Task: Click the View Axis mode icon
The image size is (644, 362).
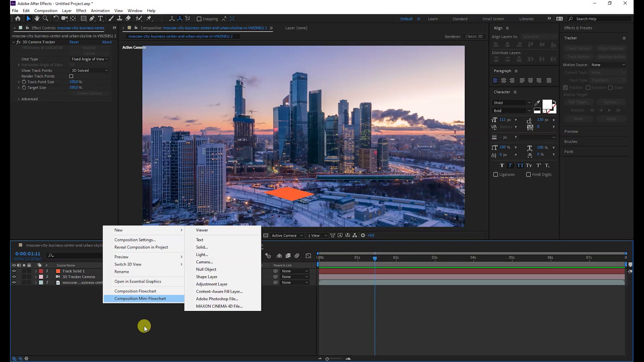Action: pyautogui.click(x=188, y=19)
